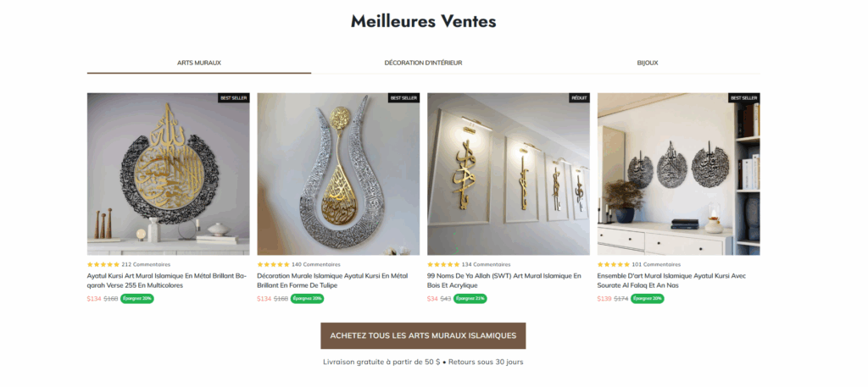Click the Ensemble D'art Mural Islamique title link
Viewport: 868px width, 387px height.
pos(671,280)
